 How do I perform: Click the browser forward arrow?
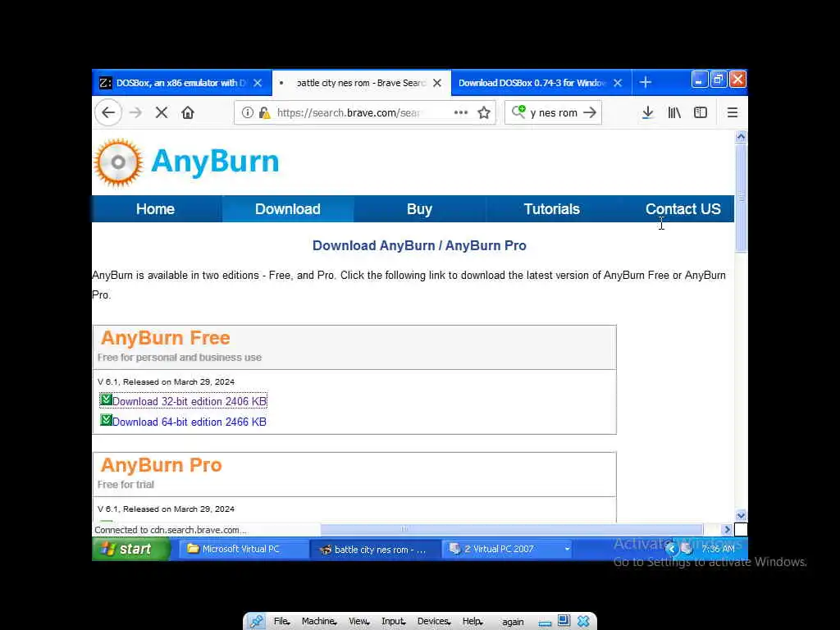click(135, 112)
